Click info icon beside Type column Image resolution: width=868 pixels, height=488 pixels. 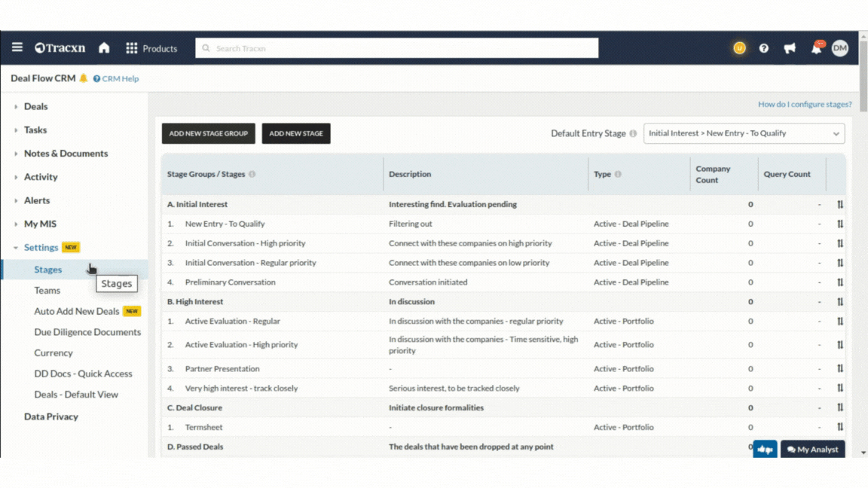618,174
